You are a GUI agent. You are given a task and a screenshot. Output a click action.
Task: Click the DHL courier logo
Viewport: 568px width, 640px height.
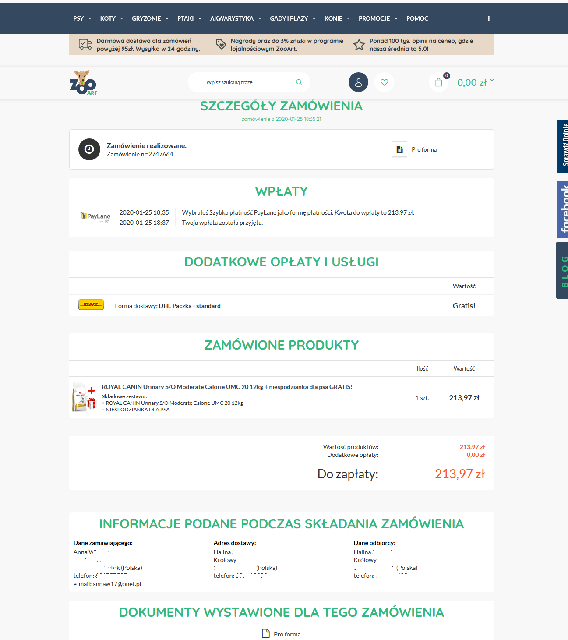(91, 305)
